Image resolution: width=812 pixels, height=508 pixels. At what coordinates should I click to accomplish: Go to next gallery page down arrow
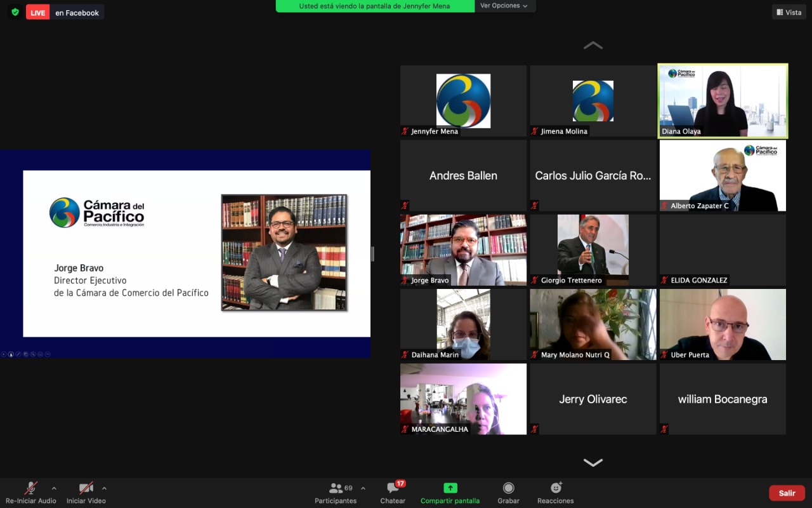click(x=593, y=463)
